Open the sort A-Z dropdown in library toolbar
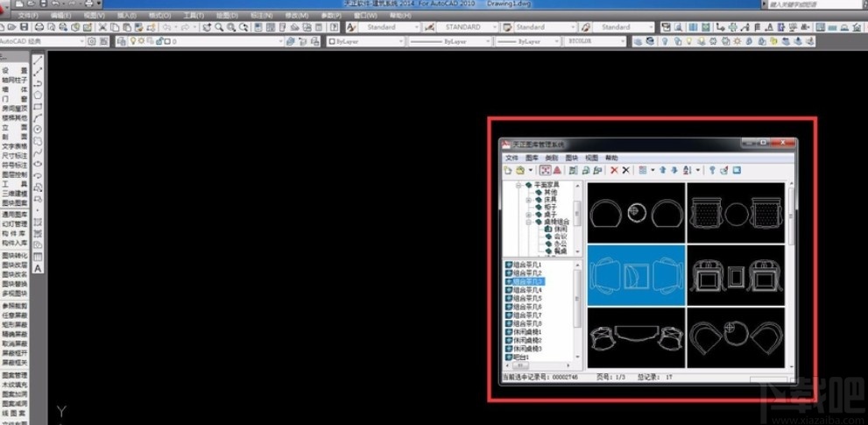The image size is (868, 425). (x=697, y=170)
